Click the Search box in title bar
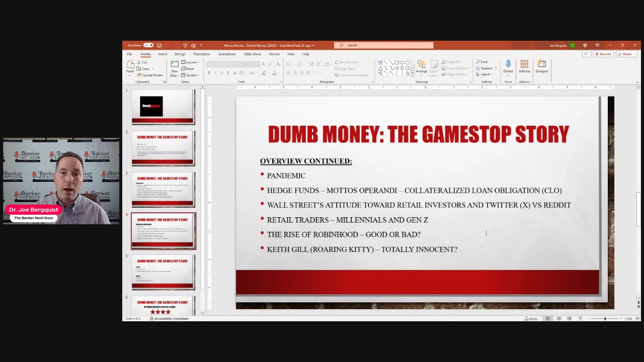Screen dimensions: 644x362 (x=383, y=45)
